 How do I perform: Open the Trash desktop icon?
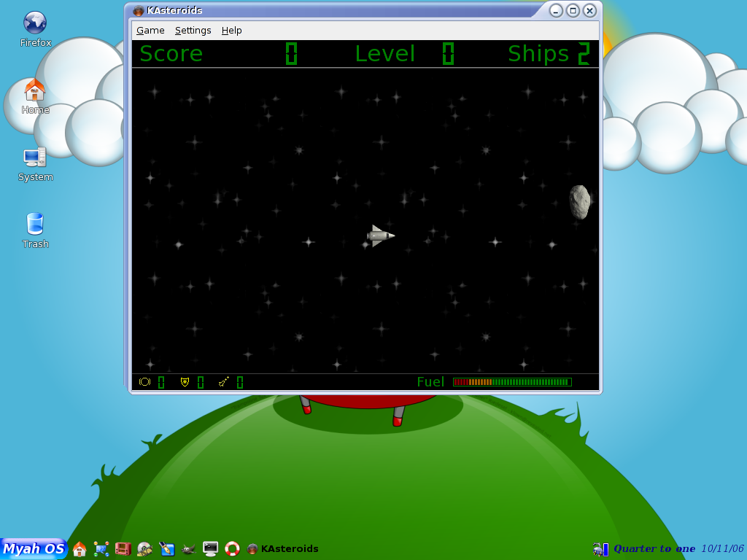click(35, 230)
